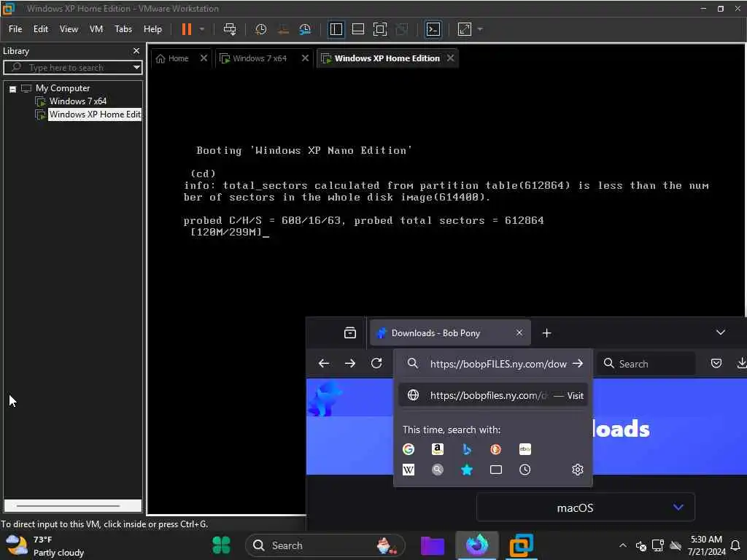Reload the browser page

click(376, 363)
